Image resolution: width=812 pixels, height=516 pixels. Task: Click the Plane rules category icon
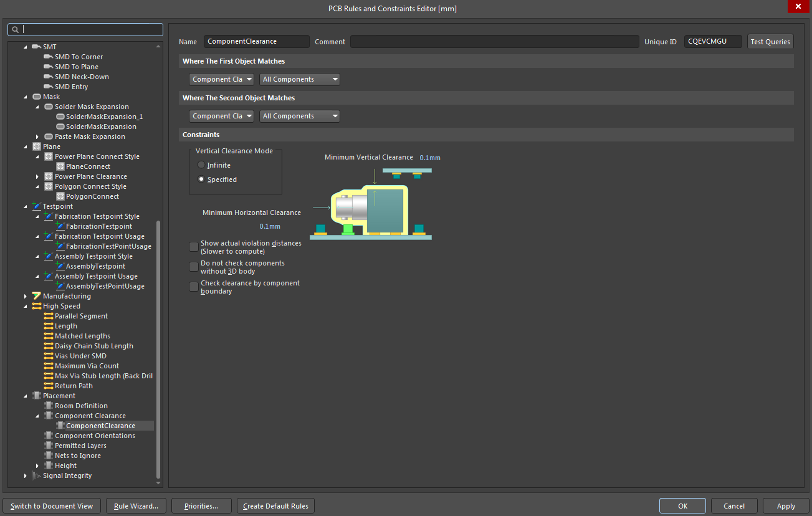(36, 146)
